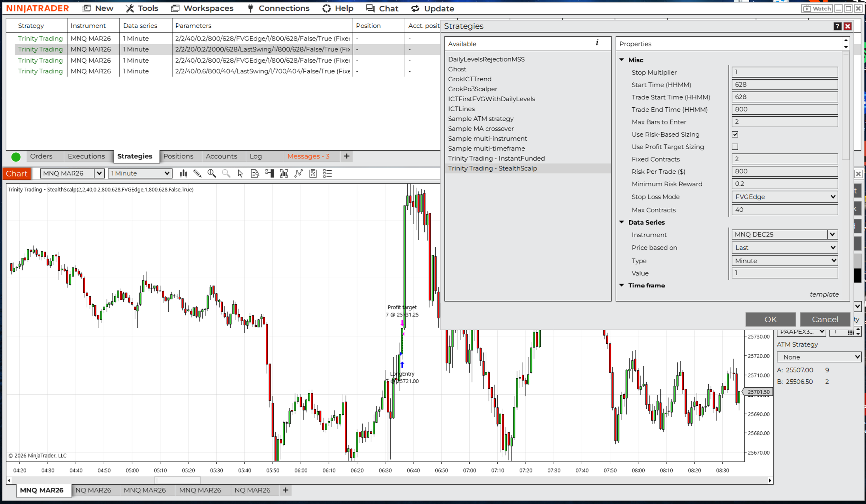
Task: Select the Cursor pointer tool icon
Action: pyautogui.click(x=240, y=173)
